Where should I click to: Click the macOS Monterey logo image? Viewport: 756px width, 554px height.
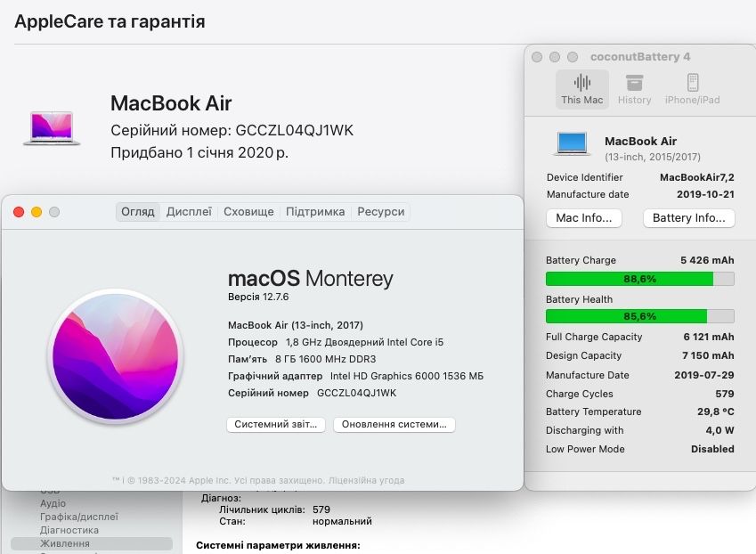tap(115, 356)
